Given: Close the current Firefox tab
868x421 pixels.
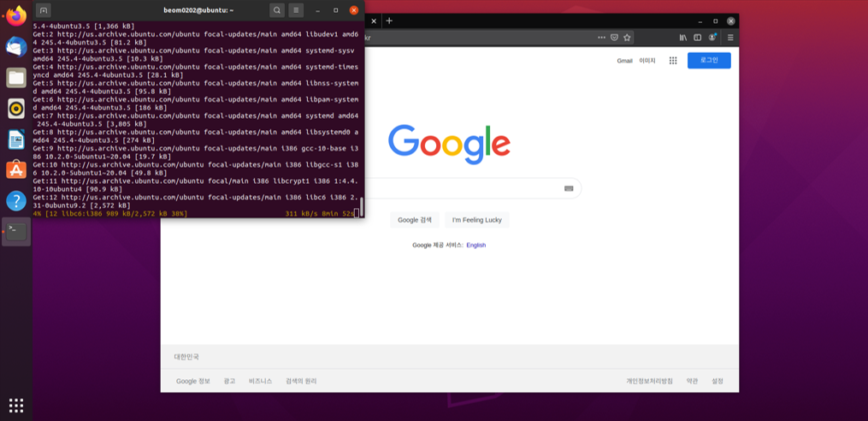Looking at the screenshot, I should point(373,21).
